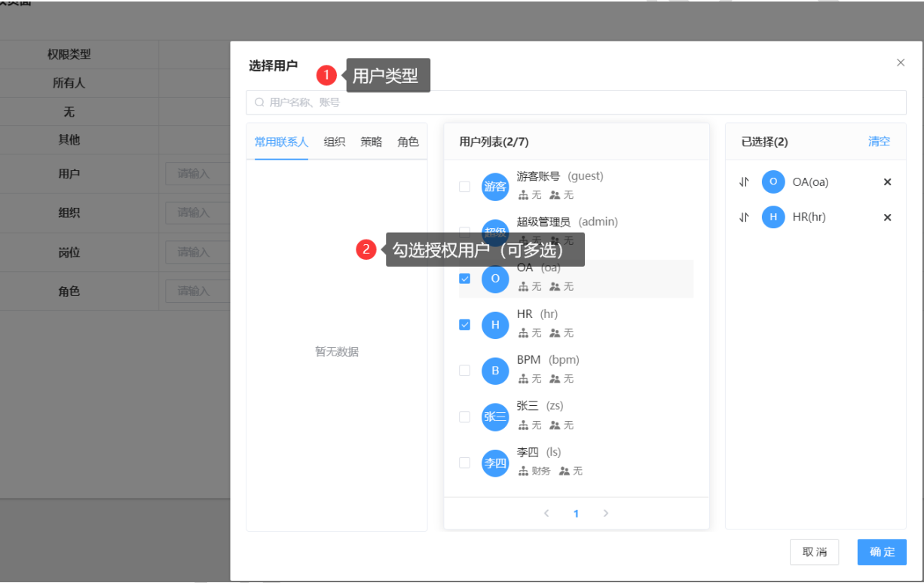Focus the 用户名称、账号 search field
The image size is (924, 583).
(576, 102)
